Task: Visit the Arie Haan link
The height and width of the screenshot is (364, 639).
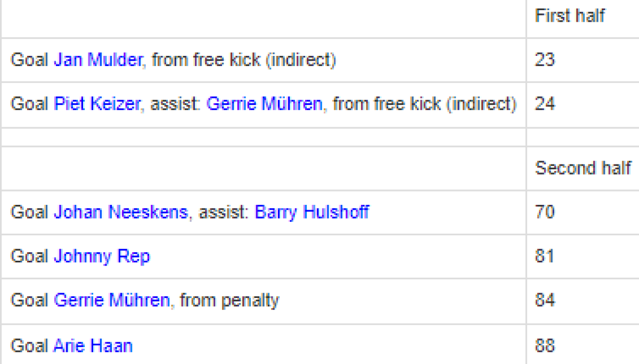Action: 93,346
